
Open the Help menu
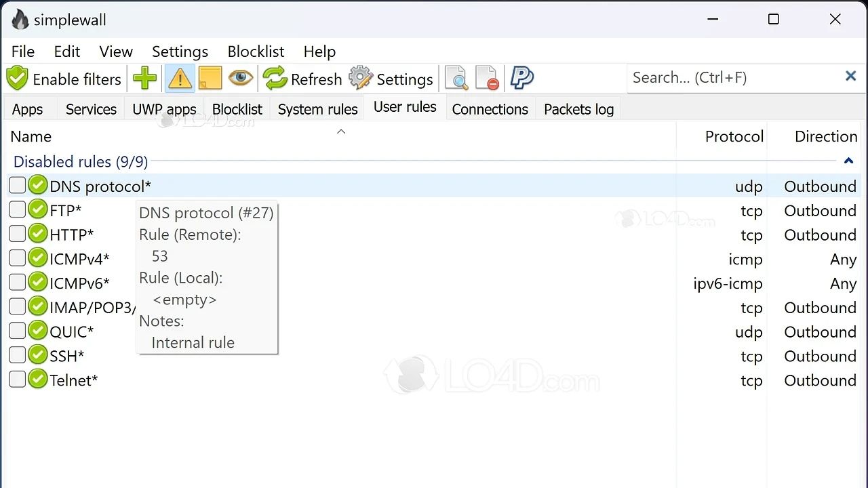[319, 52]
